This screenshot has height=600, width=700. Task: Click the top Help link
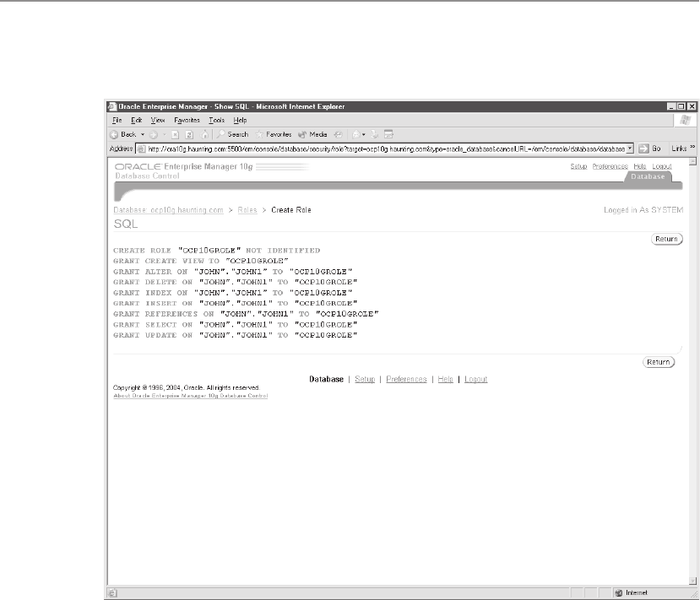tap(640, 166)
